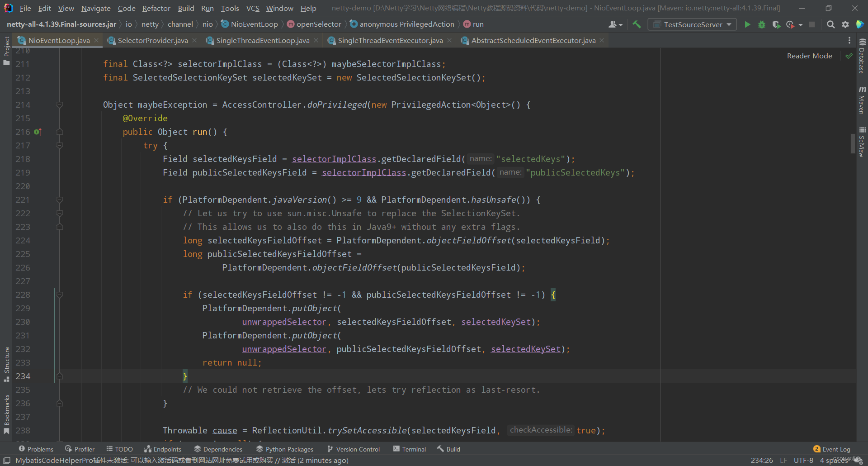Open the Structure tool window sidebar
This screenshot has width=868, height=466.
pos(6,364)
